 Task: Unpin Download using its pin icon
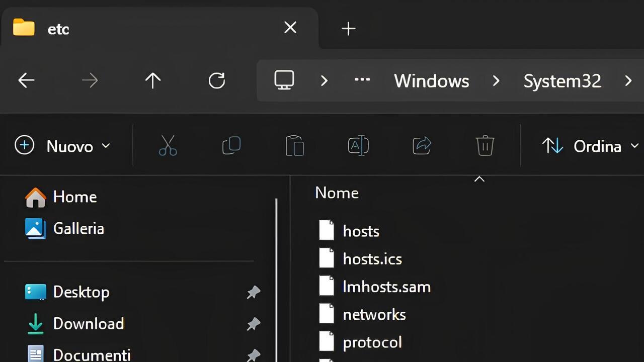click(254, 324)
